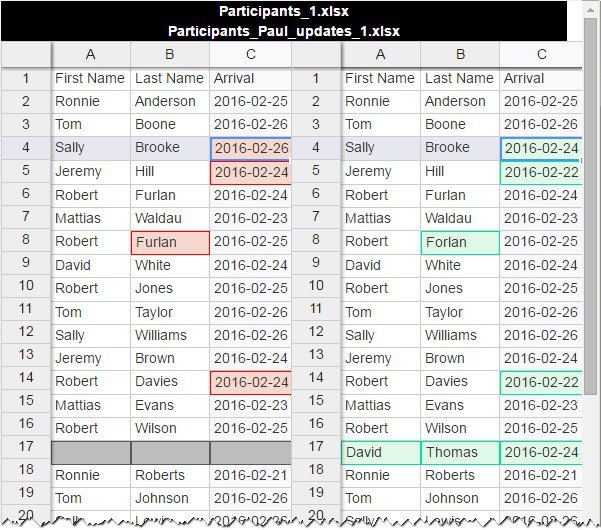The image size is (601, 530).
Task: Select the Last Name header cell in right pane
Action: pos(460,78)
